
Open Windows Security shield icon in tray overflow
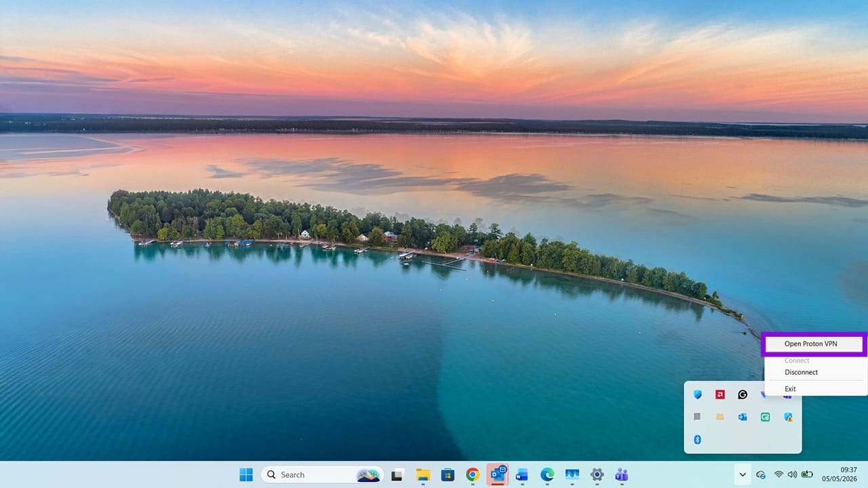click(697, 394)
